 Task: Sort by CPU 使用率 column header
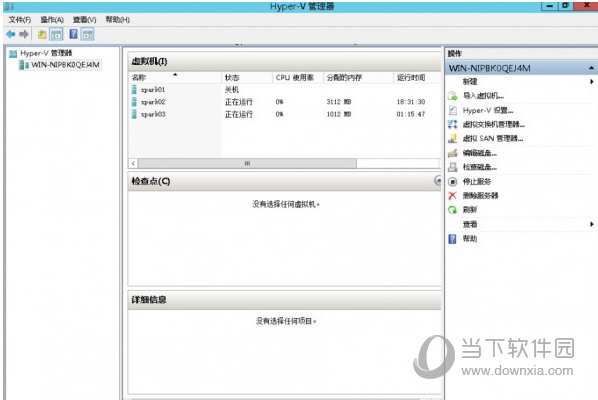point(298,77)
